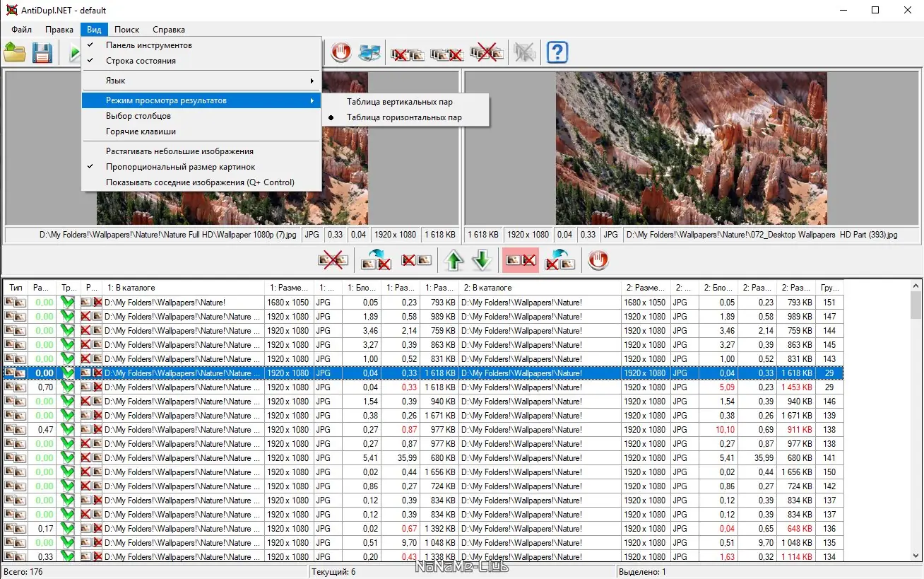The image size is (924, 579).
Task: Replace first image with second, blue arrow icon
Action: pyautogui.click(x=559, y=260)
